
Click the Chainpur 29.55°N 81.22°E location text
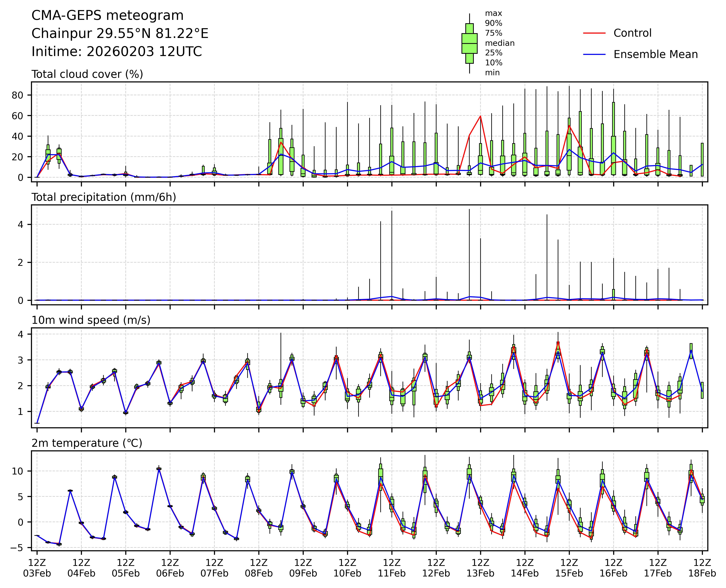click(120, 33)
